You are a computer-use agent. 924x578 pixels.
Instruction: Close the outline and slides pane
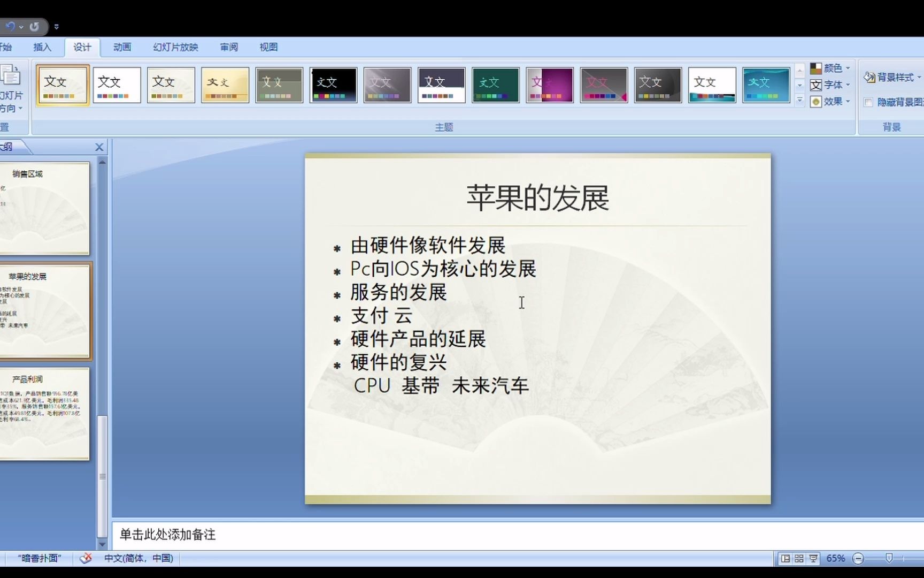pos(99,147)
